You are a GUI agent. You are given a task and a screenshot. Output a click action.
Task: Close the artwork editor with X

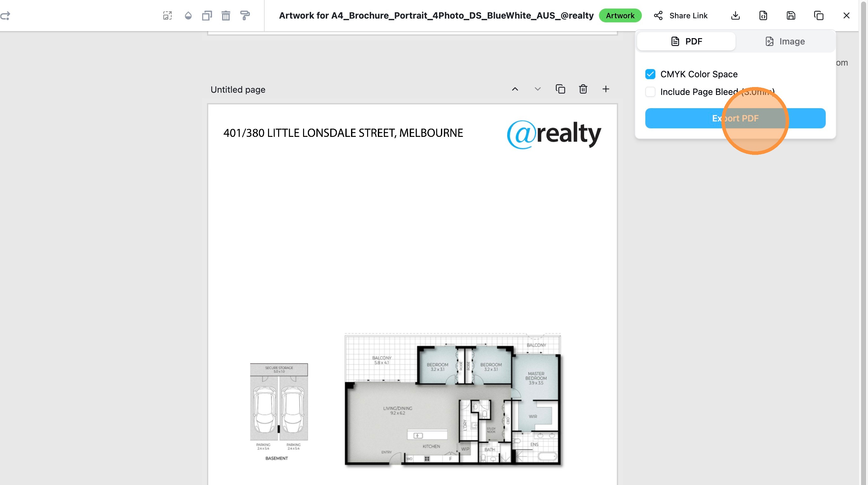[846, 15]
